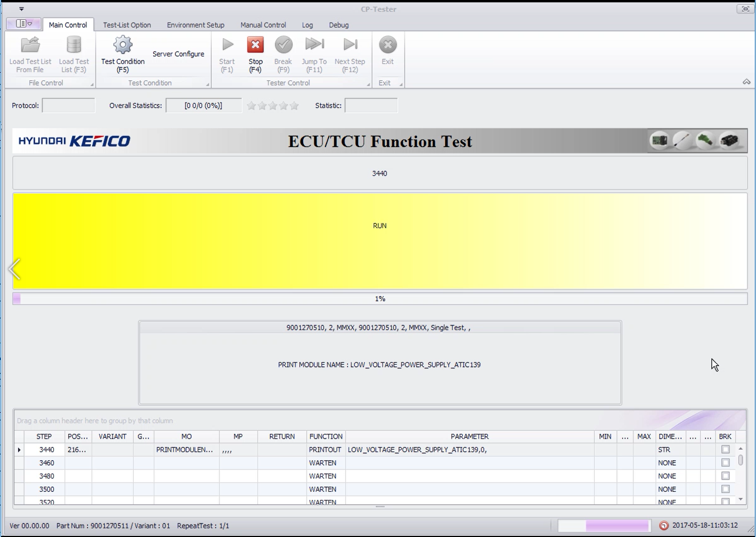Click the purple progress bar in the status bar
The width and height of the screenshot is (756, 537).
604,525
